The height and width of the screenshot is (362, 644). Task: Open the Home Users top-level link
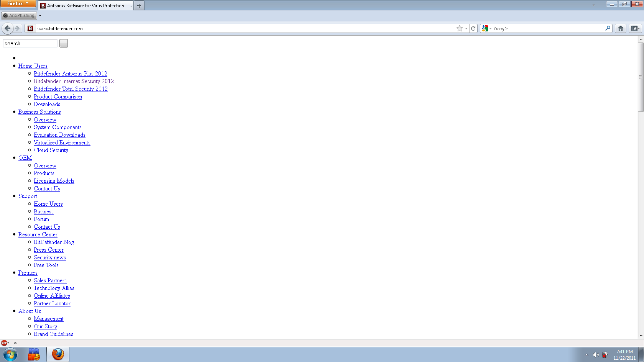point(33,66)
